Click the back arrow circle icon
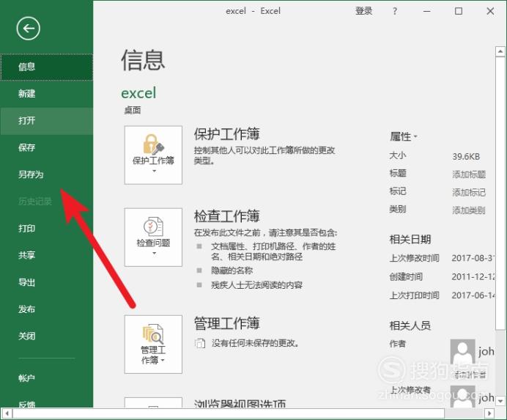 click(29, 29)
